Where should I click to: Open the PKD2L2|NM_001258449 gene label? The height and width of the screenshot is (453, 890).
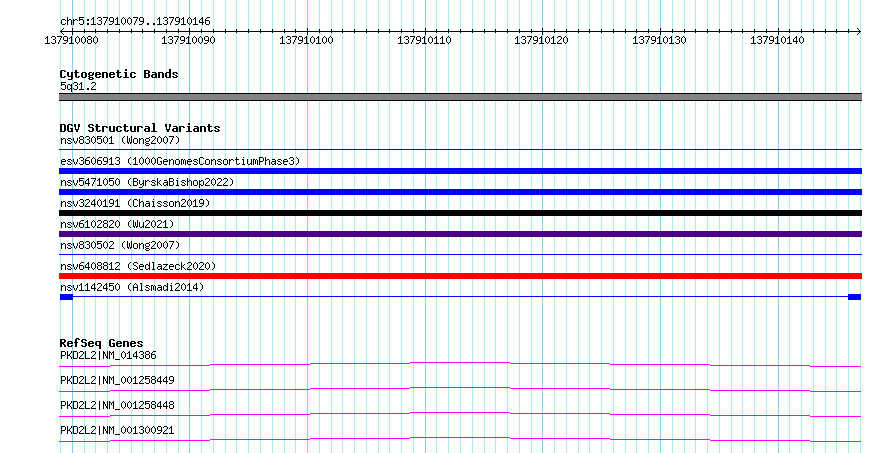[117, 380]
